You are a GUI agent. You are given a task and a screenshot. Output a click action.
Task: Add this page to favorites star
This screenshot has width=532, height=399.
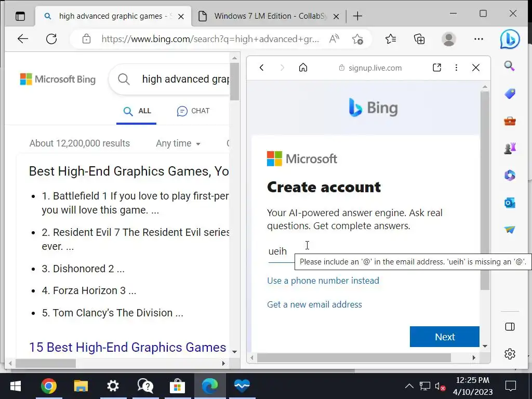357,38
